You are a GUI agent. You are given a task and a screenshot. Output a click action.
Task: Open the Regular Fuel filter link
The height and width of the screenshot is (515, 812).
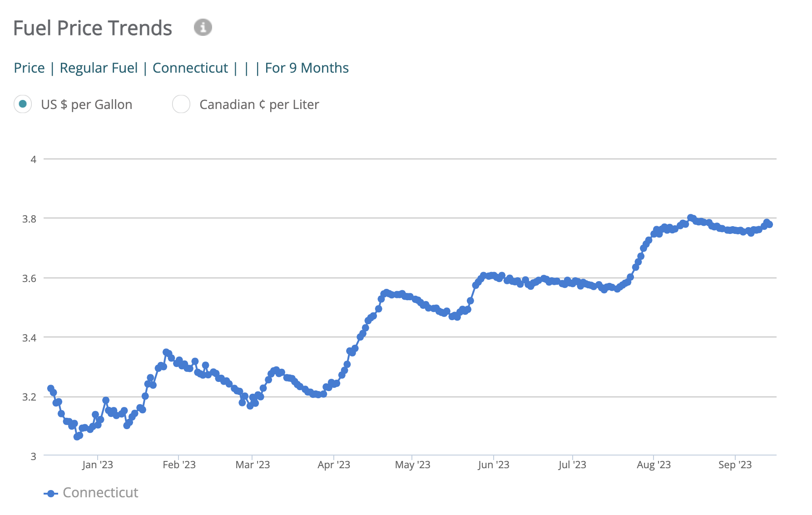click(x=99, y=68)
